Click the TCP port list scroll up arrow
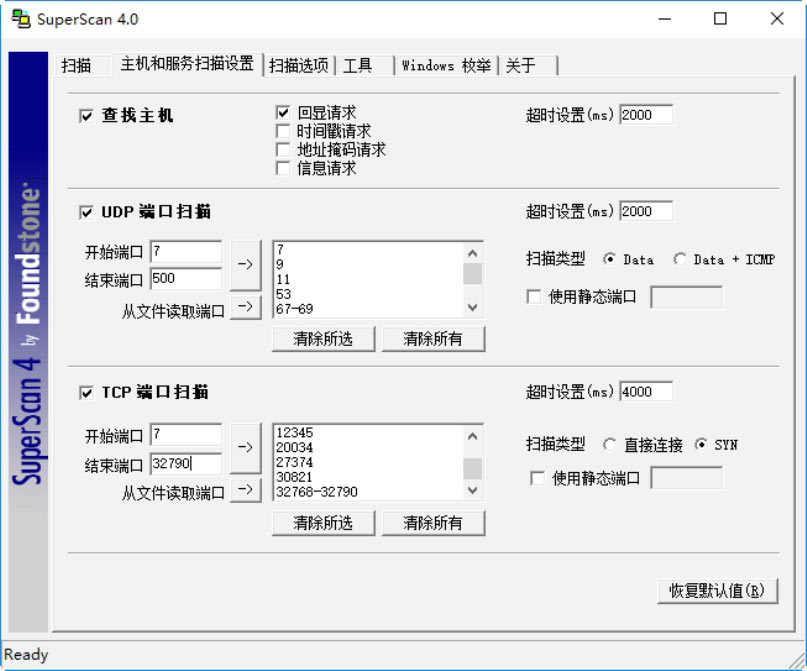The width and height of the screenshot is (807, 671). 472,436
